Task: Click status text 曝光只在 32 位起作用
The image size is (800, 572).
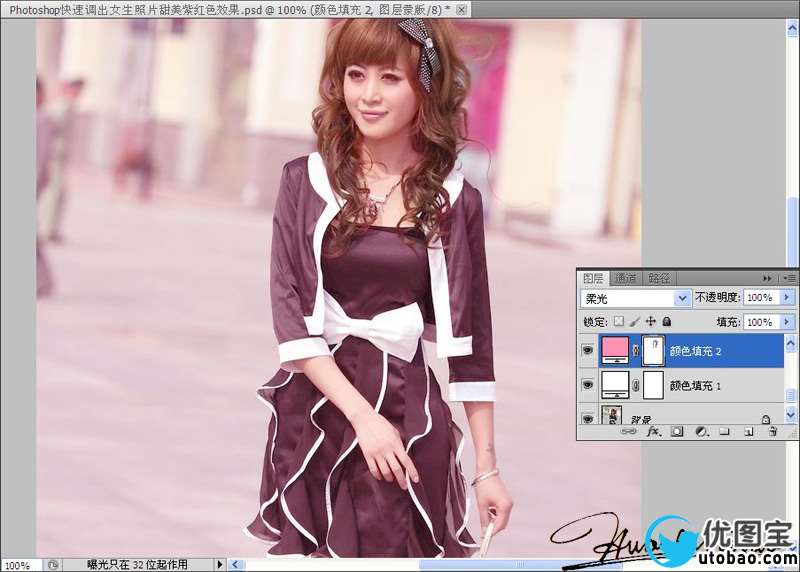Action: point(137,564)
